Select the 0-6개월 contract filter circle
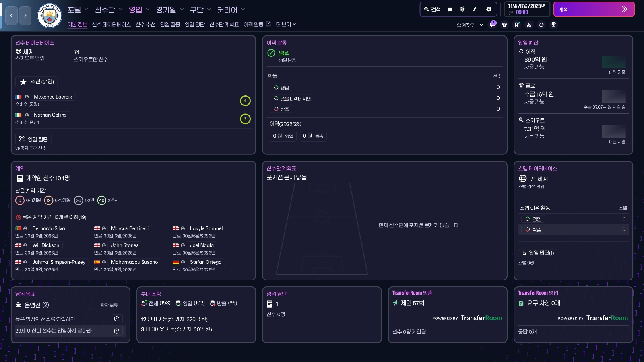644x362 pixels. click(20, 200)
